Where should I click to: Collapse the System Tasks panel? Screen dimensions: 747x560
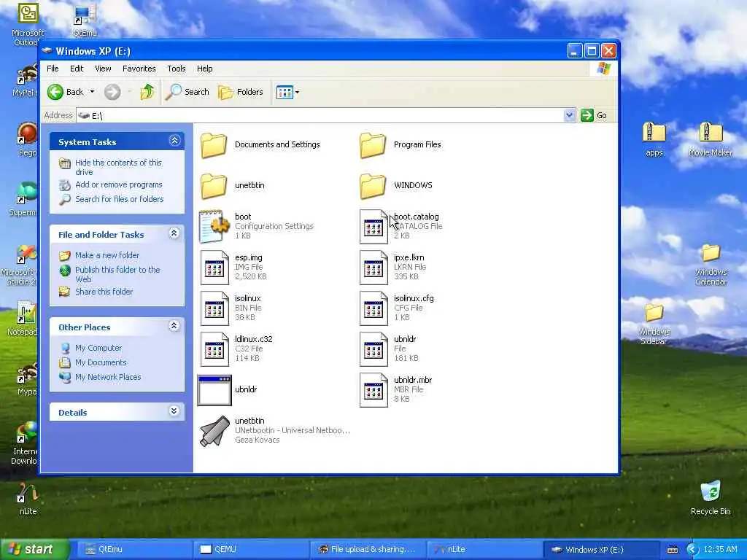click(174, 141)
